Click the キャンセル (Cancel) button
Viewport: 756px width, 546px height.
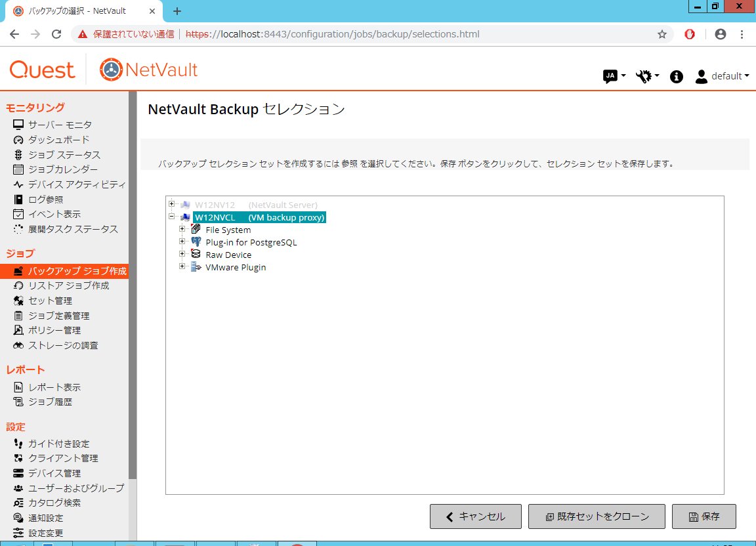475,516
